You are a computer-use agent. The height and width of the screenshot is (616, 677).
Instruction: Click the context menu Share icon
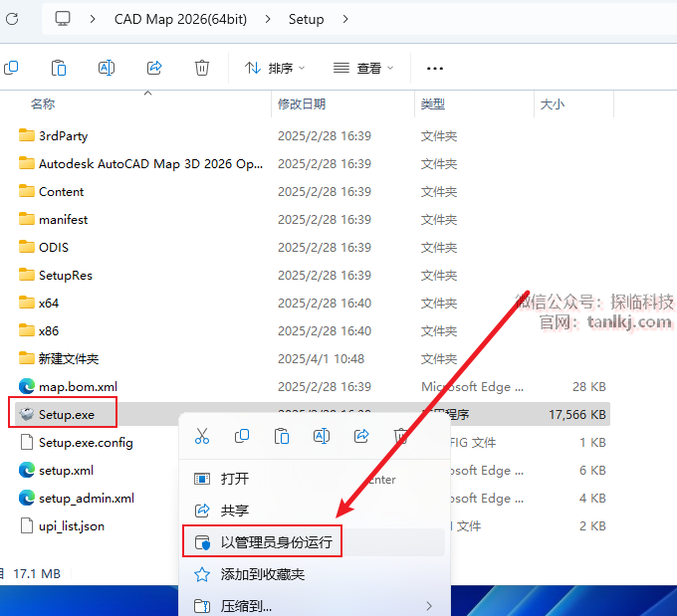(x=361, y=436)
